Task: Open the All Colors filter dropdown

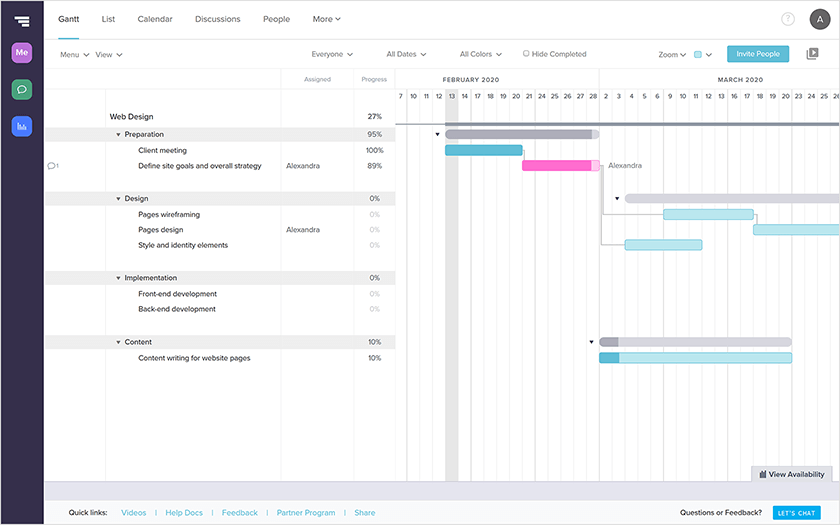Action: (x=481, y=54)
